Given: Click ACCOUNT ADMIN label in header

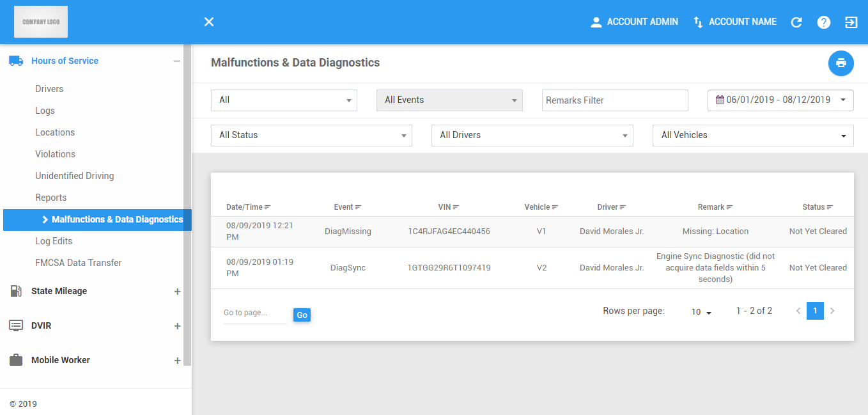Looking at the screenshot, I should [642, 22].
